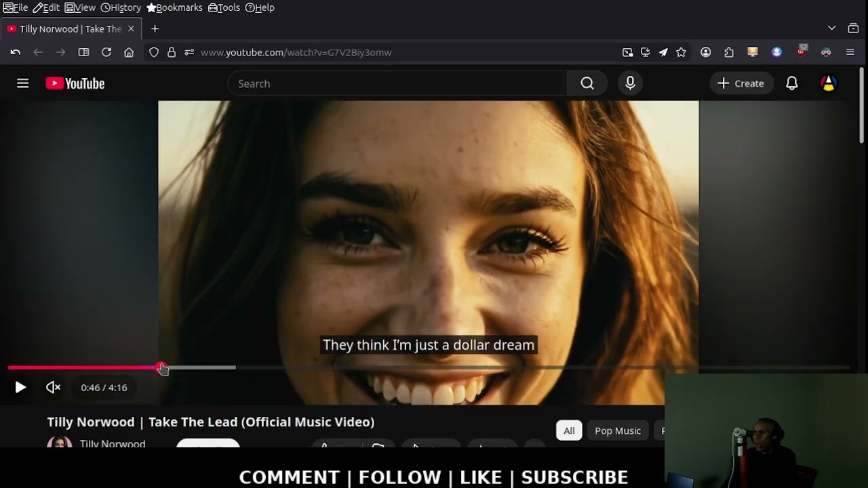Open the History menu
This screenshot has width=868, height=488.
121,7
